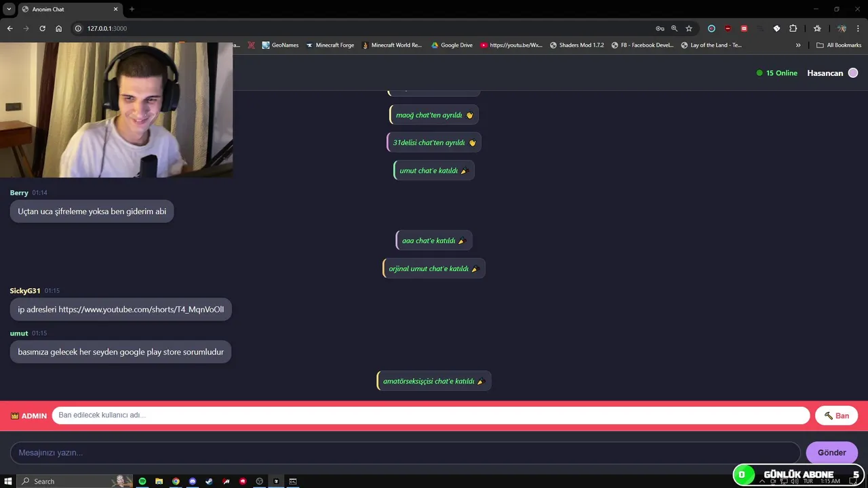Reload the current page
This screenshot has height=488, width=868.
tap(42, 28)
